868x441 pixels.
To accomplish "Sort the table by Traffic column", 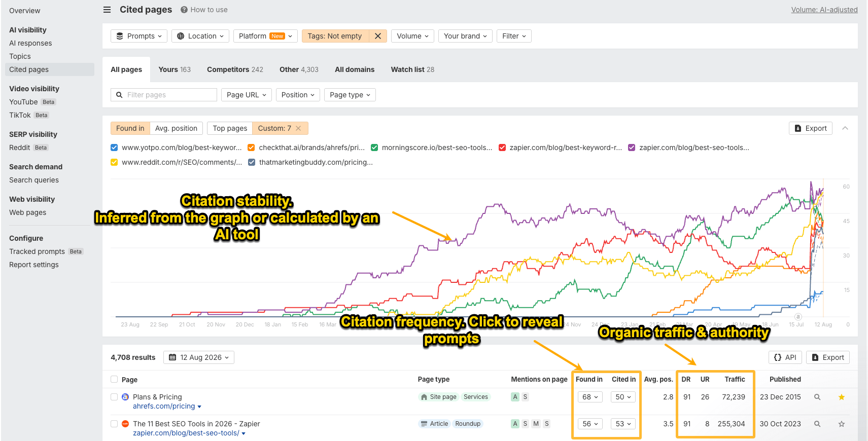I will (x=735, y=379).
